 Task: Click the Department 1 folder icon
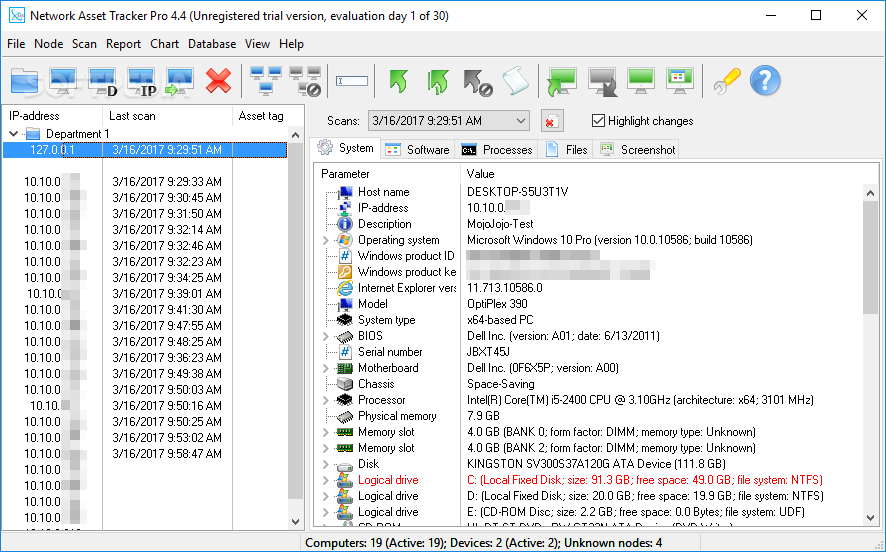34,134
